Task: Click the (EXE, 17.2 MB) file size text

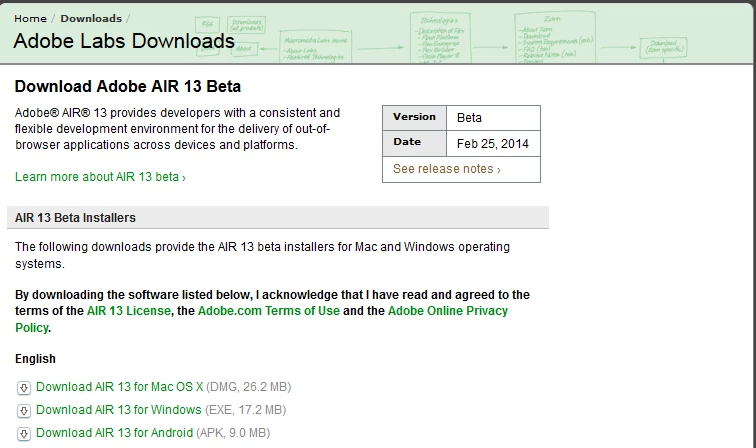Action: pyautogui.click(x=245, y=410)
